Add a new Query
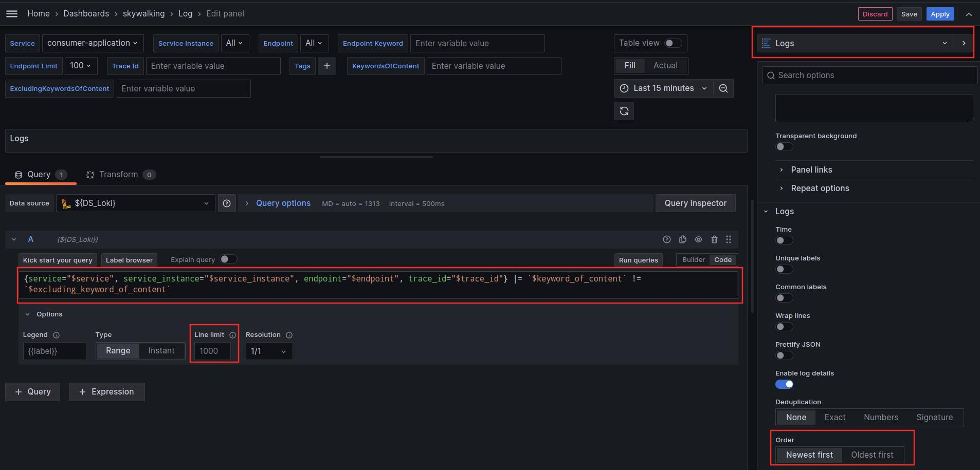The image size is (980, 470). [33, 392]
